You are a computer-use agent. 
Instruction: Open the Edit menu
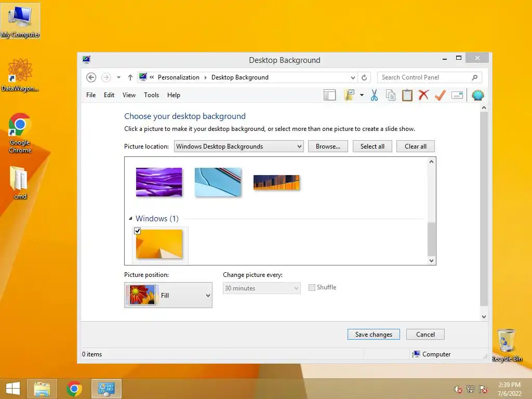109,95
